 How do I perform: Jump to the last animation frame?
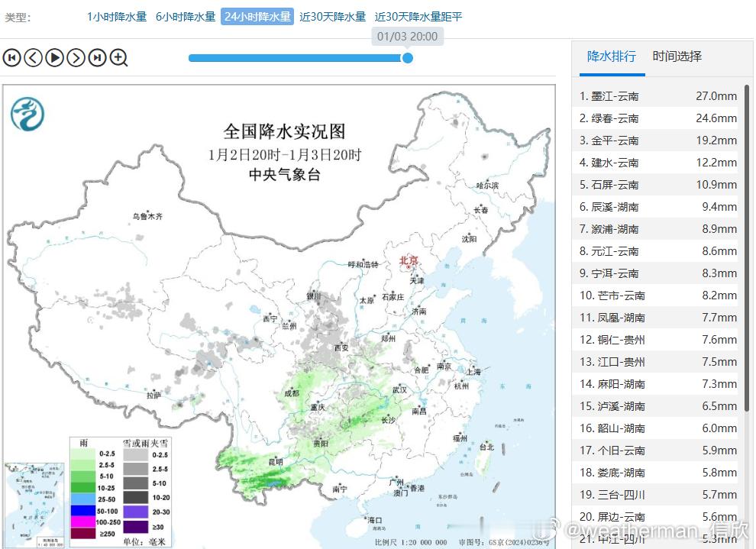point(97,57)
